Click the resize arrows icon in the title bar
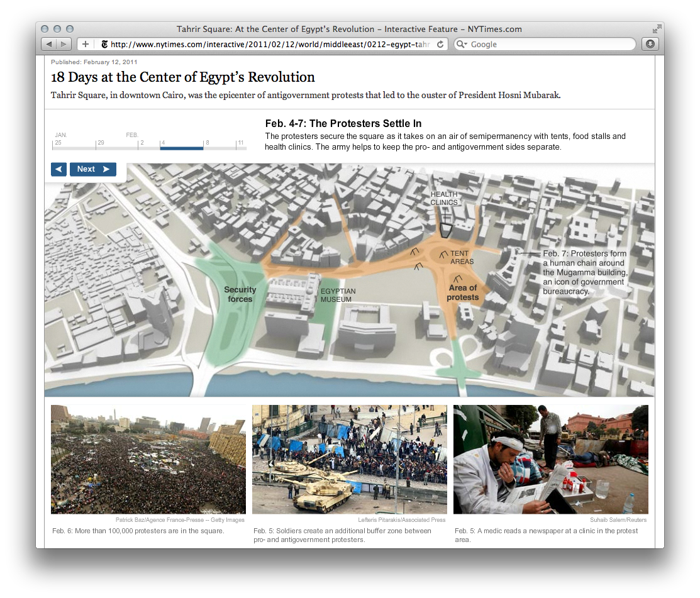Image resolution: width=700 pixels, height=598 pixels. tap(657, 28)
